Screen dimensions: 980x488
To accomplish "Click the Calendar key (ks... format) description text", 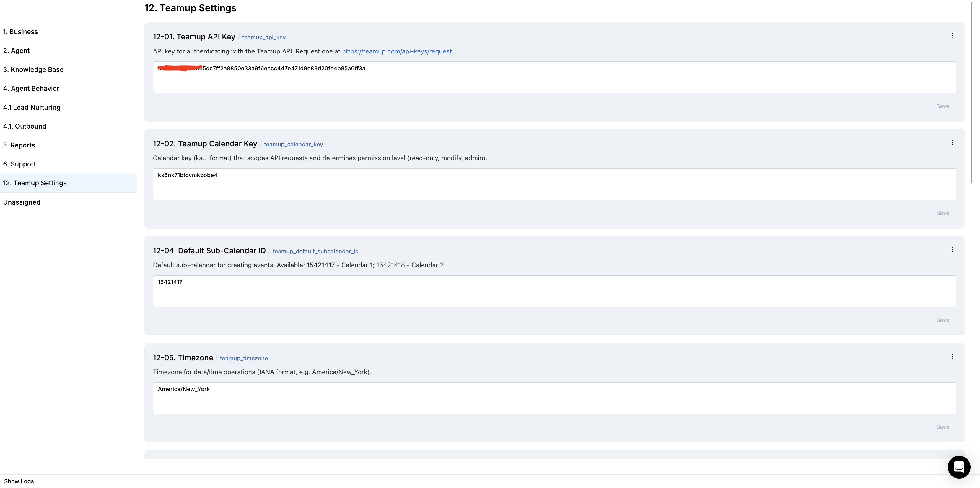I will [320, 158].
